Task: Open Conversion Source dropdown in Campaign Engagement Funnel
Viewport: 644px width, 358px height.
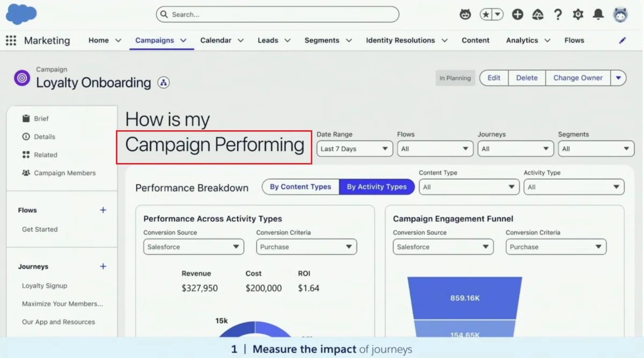Action: click(443, 247)
